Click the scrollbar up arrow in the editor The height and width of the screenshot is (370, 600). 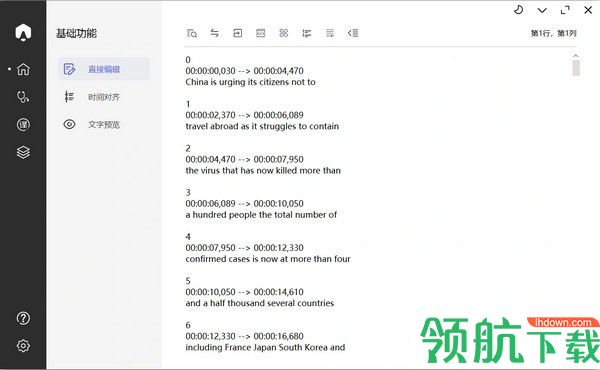click(576, 56)
